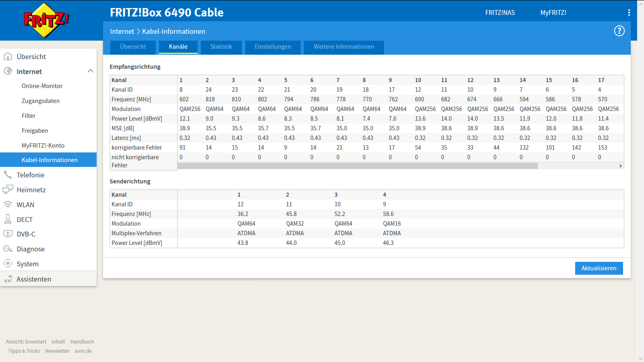Click the Handbuch footer link

(x=82, y=341)
